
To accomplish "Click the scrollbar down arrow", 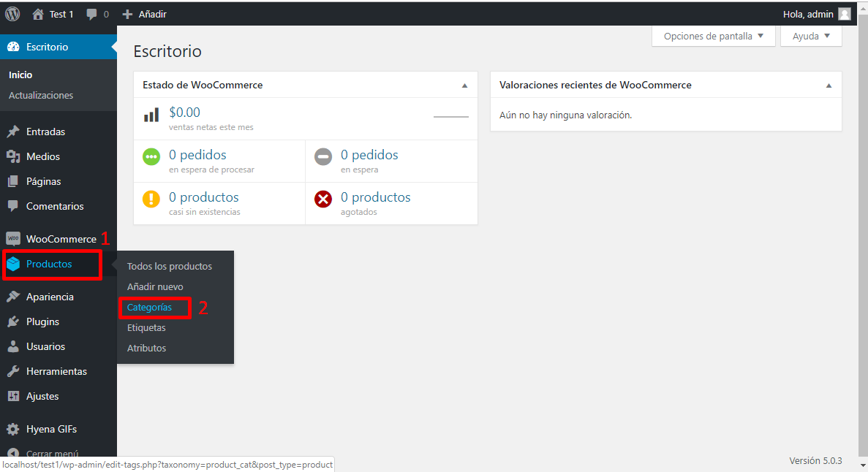I will pos(864,466).
